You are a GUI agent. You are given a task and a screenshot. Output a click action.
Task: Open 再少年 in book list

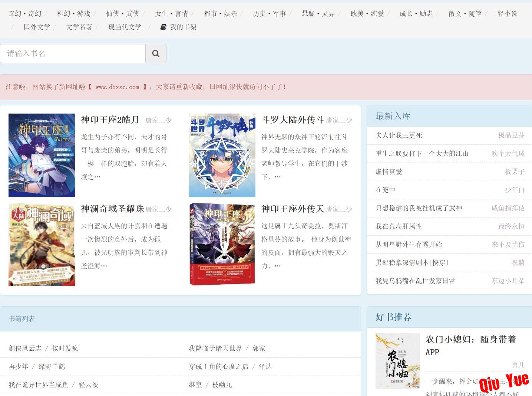[19, 367]
